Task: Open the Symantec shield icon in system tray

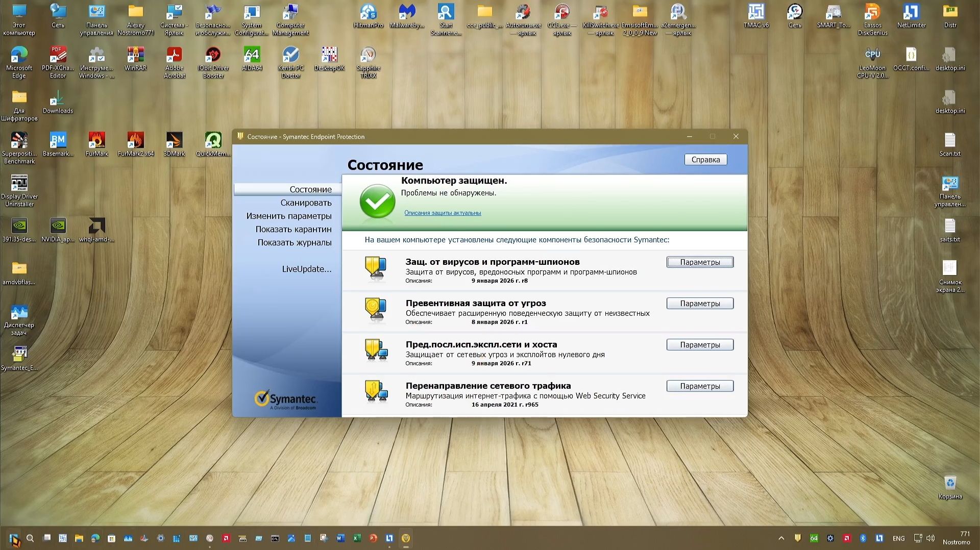Action: click(798, 538)
